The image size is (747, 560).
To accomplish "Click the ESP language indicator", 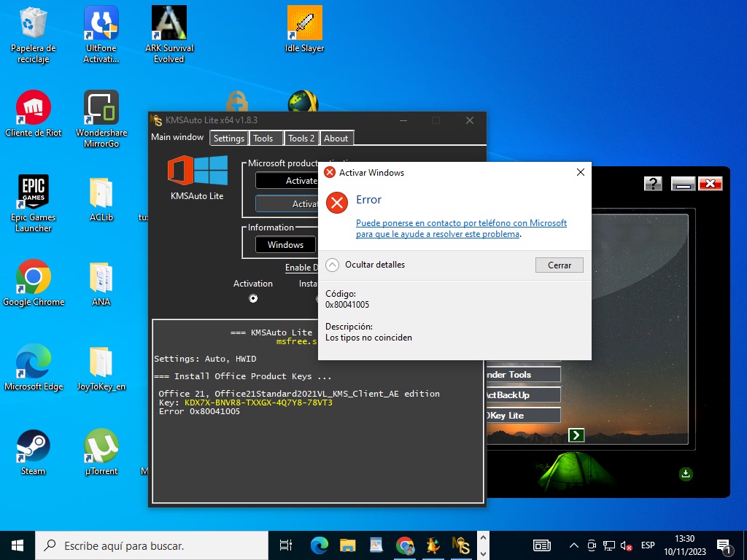I will pyautogui.click(x=648, y=545).
